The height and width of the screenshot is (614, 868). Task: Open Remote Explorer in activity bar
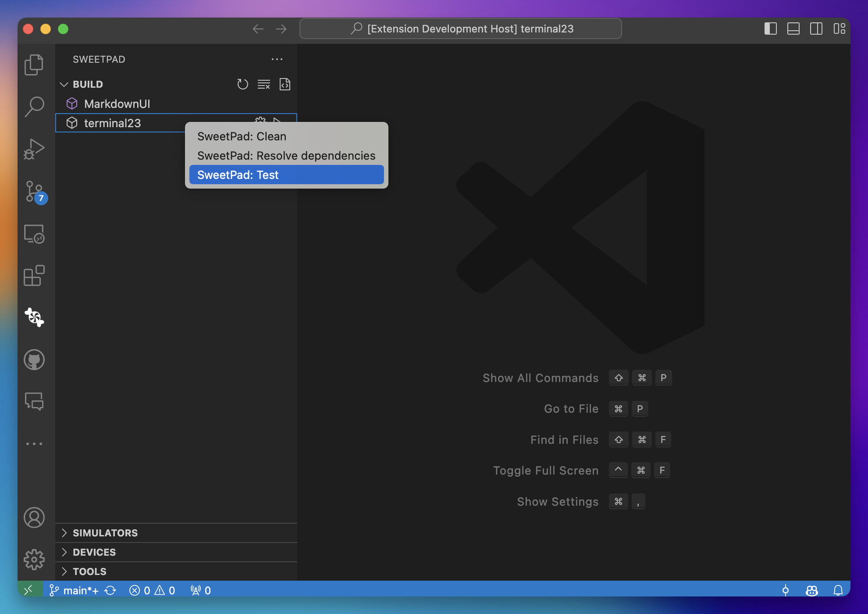(x=34, y=234)
